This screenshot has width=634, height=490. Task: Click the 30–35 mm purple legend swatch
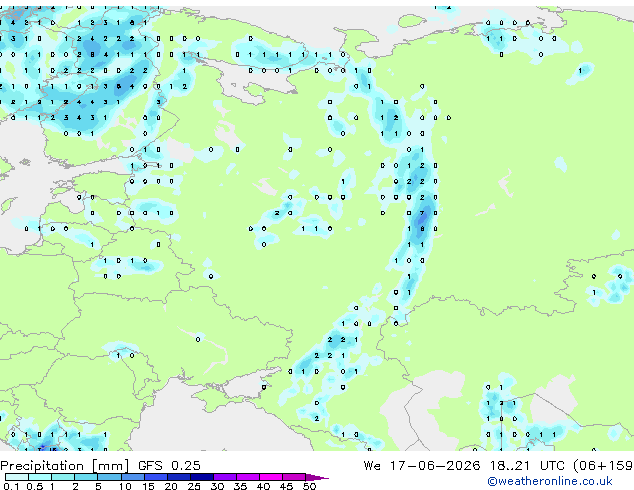coord(224,477)
